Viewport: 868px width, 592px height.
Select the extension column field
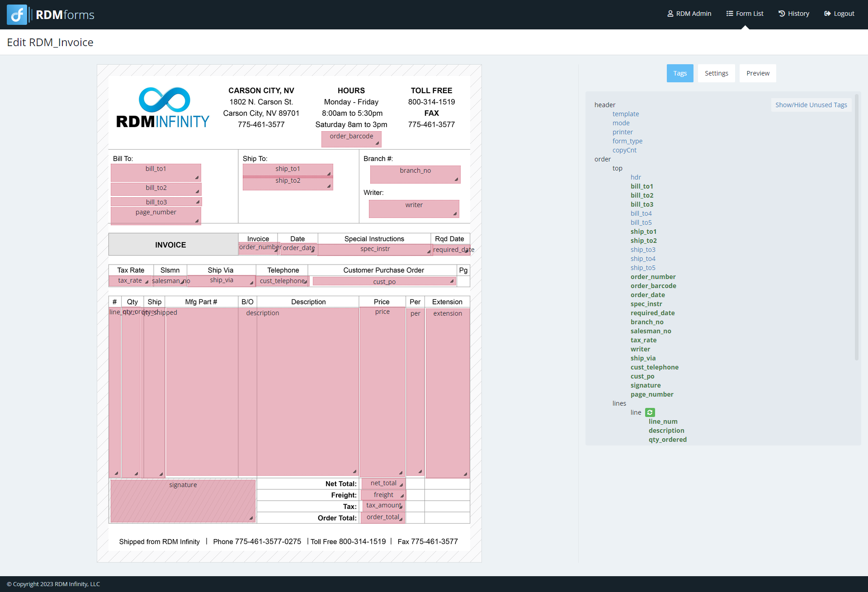(448, 393)
